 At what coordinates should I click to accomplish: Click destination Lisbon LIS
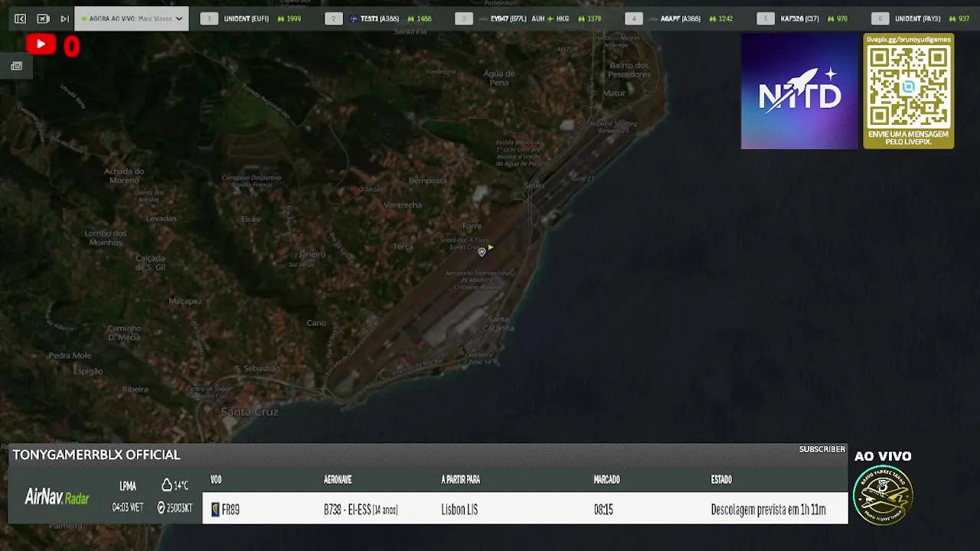pyautogui.click(x=459, y=510)
